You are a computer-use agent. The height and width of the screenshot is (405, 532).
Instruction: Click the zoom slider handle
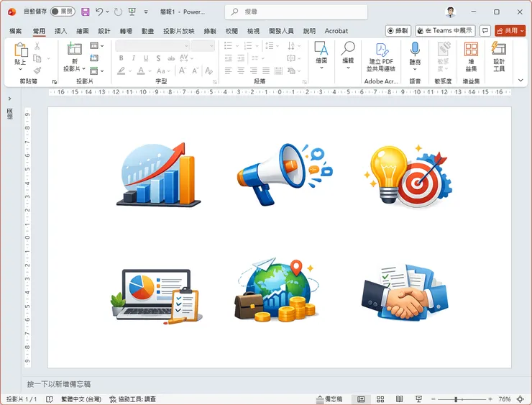click(x=457, y=399)
